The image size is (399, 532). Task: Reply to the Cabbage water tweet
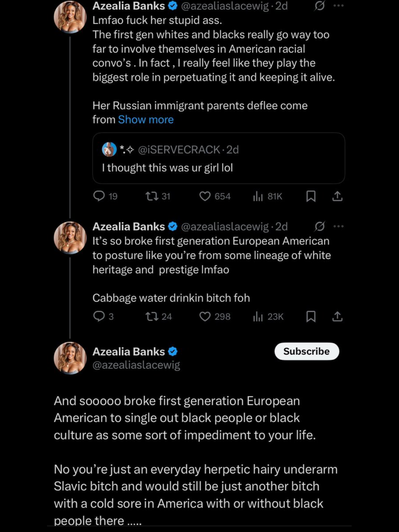pyautogui.click(x=103, y=316)
